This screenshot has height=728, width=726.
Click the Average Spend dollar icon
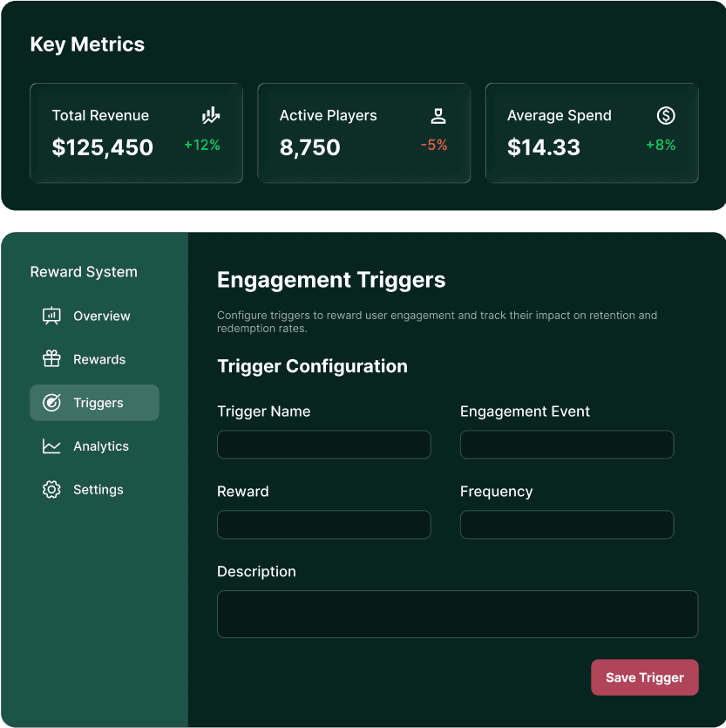tap(666, 115)
